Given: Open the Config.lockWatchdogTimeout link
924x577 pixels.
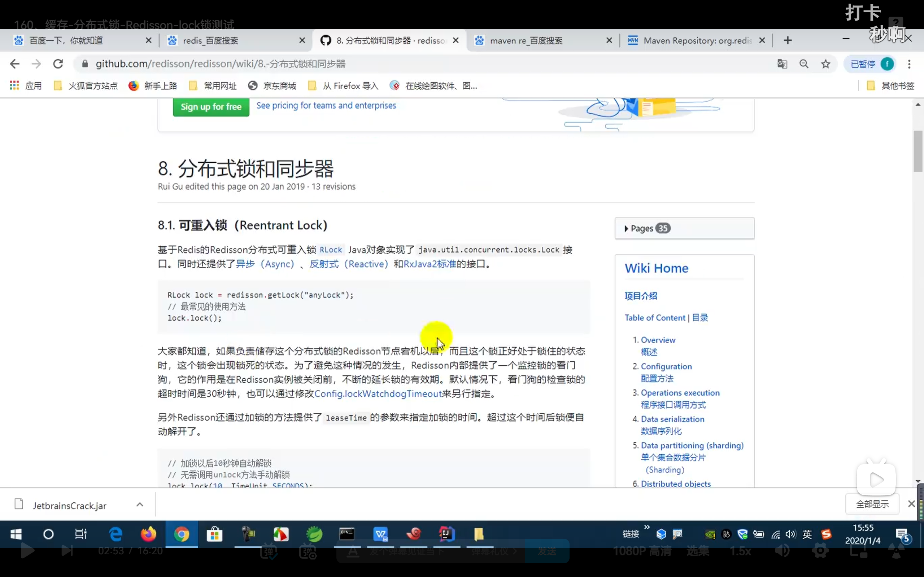Looking at the screenshot, I should [378, 394].
